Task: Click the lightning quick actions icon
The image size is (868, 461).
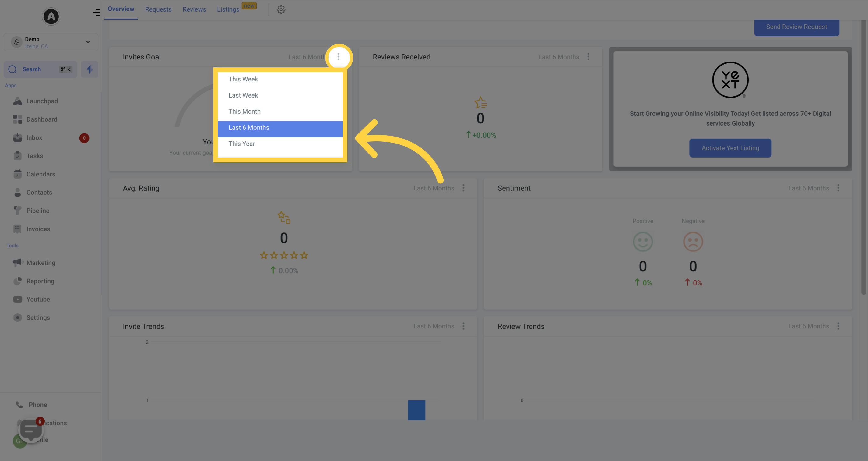Action: click(x=90, y=69)
